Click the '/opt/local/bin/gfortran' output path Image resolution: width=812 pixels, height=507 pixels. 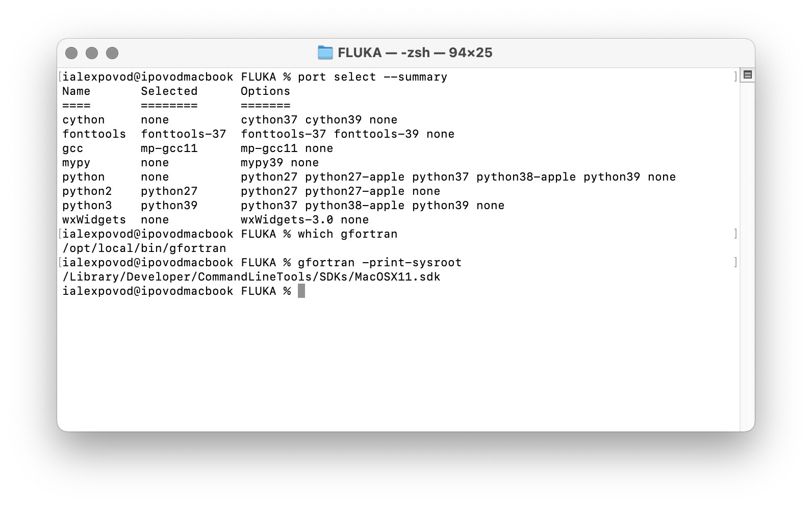click(144, 248)
